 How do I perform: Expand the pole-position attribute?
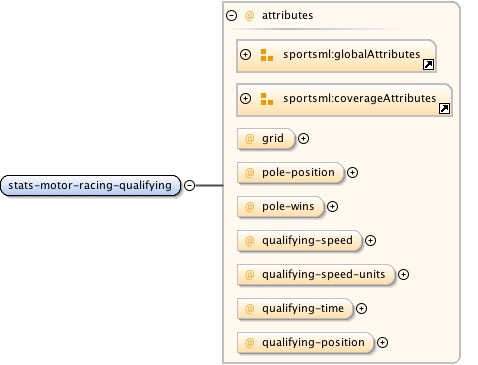click(x=352, y=172)
